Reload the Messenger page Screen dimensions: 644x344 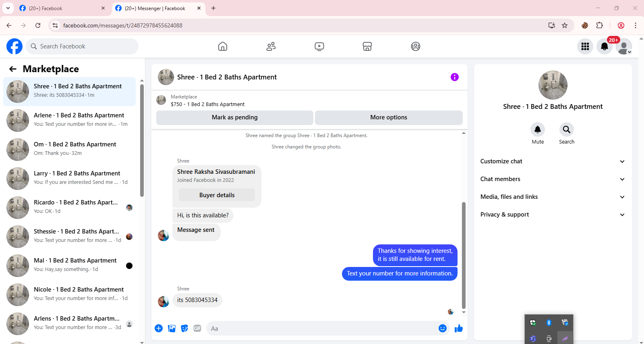click(x=38, y=25)
